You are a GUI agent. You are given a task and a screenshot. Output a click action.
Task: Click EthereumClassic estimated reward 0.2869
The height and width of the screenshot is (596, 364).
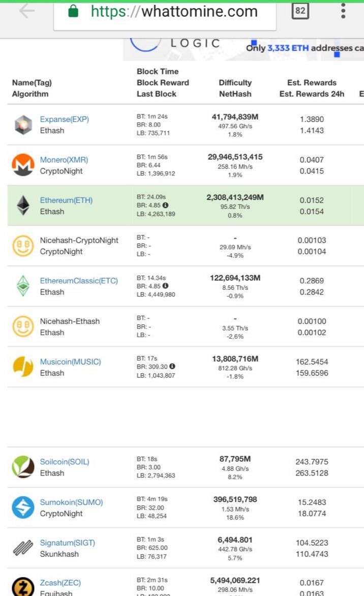(x=312, y=281)
